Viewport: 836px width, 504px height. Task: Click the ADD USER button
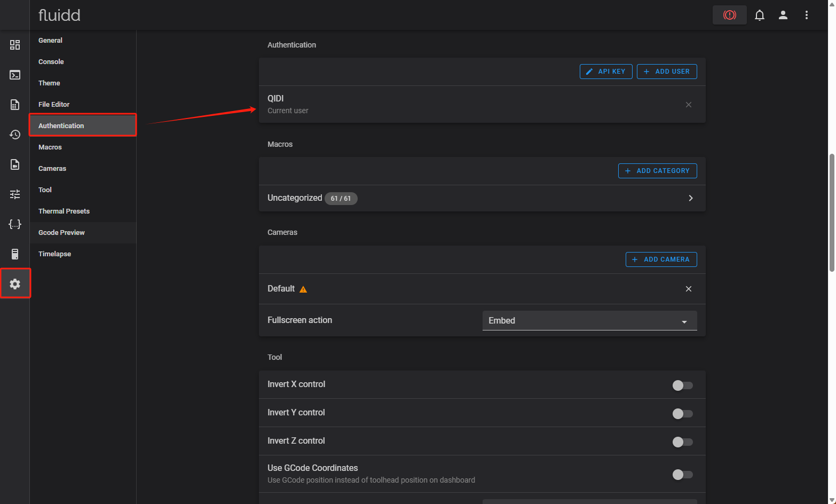click(x=666, y=72)
